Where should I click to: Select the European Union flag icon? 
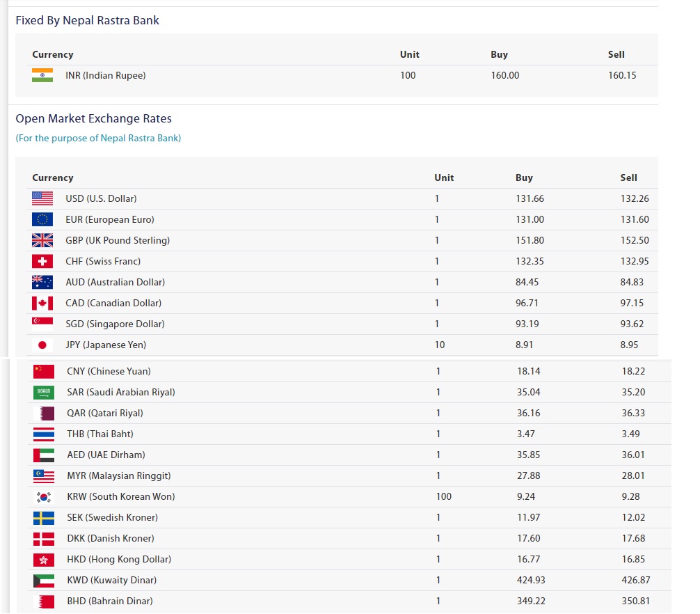(42, 219)
